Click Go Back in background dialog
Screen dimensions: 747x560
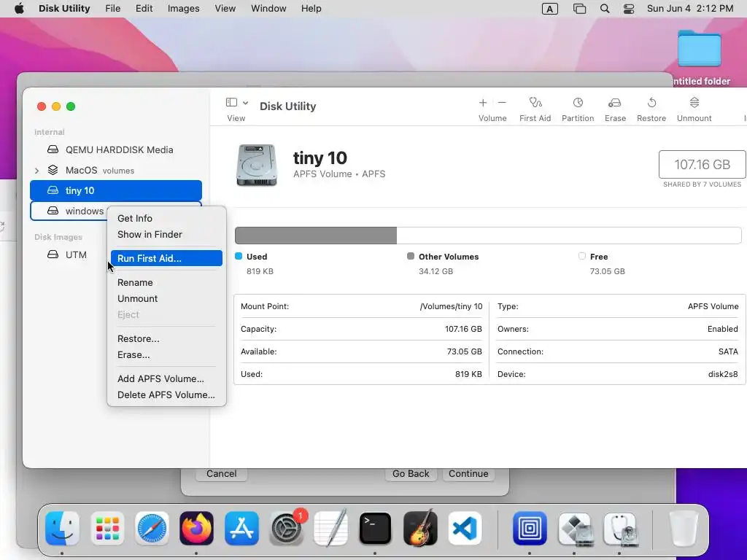click(411, 474)
